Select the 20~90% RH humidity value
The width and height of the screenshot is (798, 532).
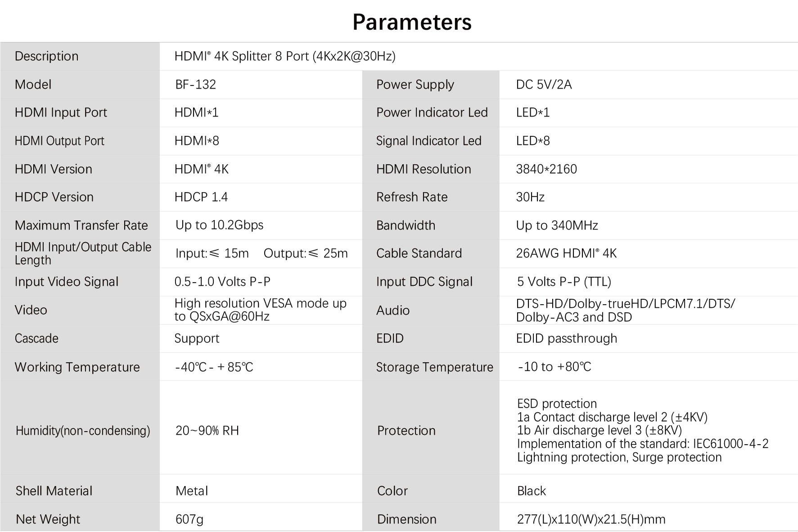207,431
